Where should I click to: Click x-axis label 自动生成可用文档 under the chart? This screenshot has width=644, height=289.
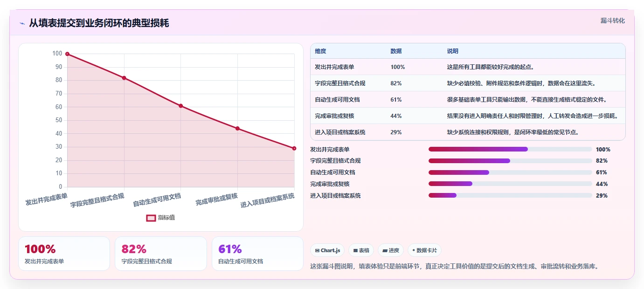click(157, 200)
